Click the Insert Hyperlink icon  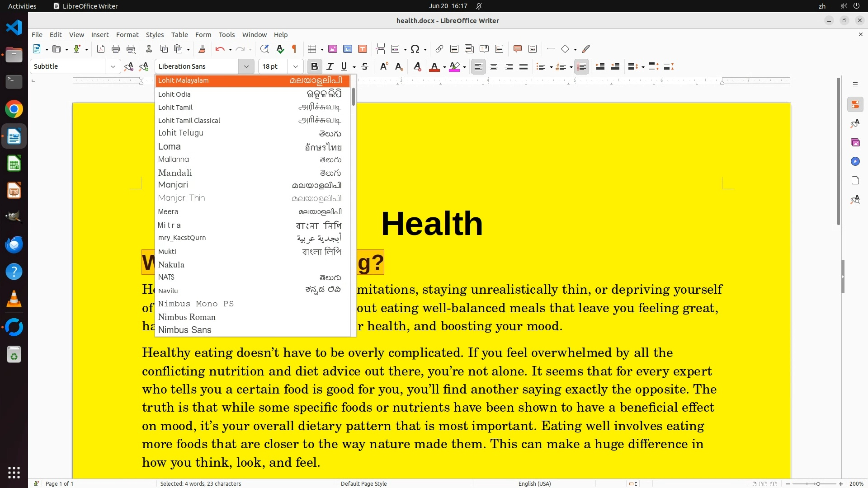[439, 49]
